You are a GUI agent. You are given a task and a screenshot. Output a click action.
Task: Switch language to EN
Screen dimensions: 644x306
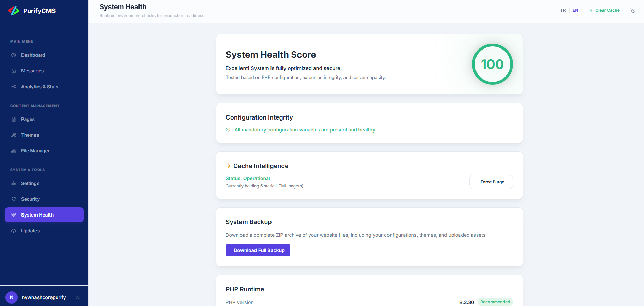(575, 10)
